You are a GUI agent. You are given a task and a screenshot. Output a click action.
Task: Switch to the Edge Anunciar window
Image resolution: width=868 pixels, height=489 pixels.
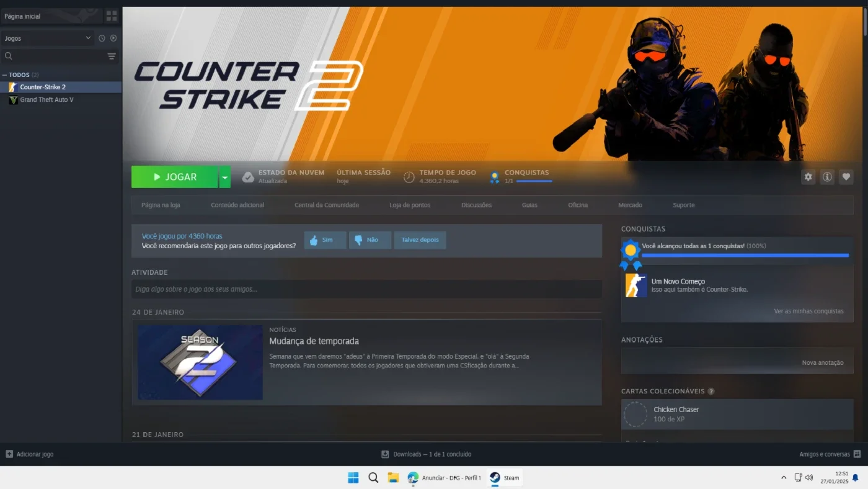pyautogui.click(x=444, y=478)
